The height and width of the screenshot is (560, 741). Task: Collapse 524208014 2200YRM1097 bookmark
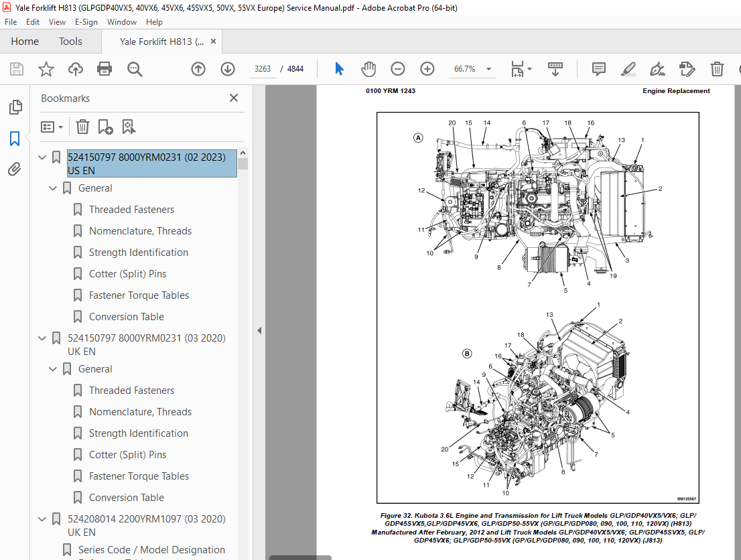(x=42, y=519)
